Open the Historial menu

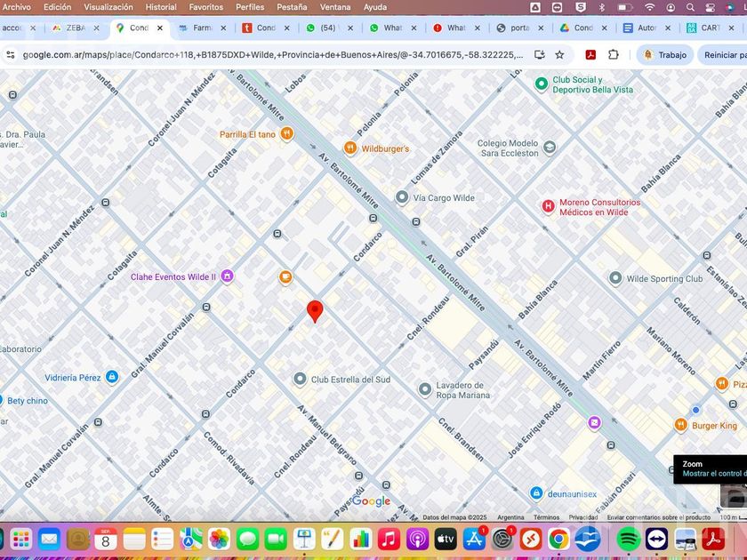point(161,7)
